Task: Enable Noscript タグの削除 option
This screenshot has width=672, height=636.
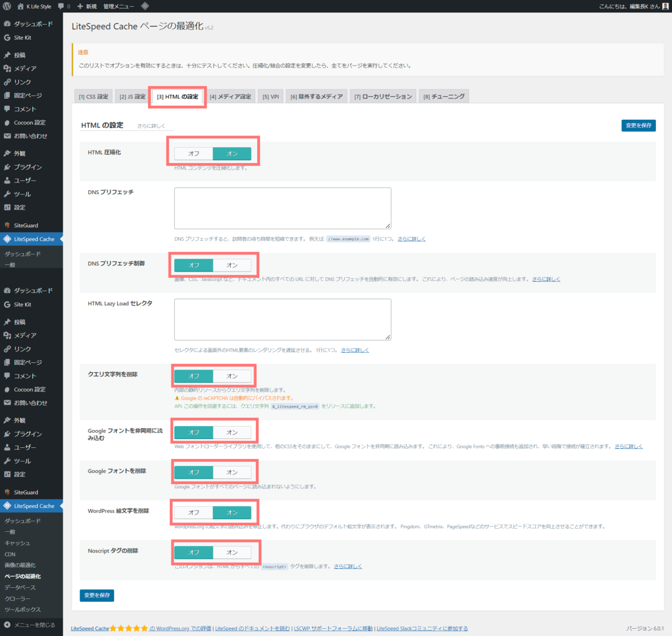Action: (232, 553)
